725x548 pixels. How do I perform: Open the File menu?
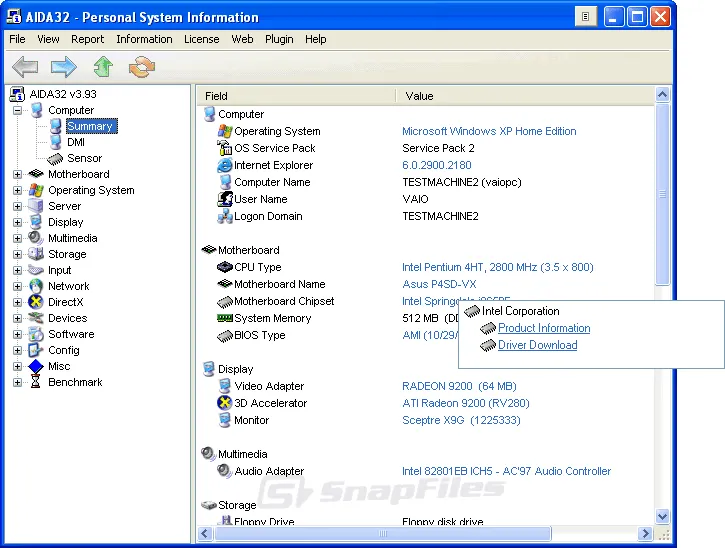(x=17, y=39)
